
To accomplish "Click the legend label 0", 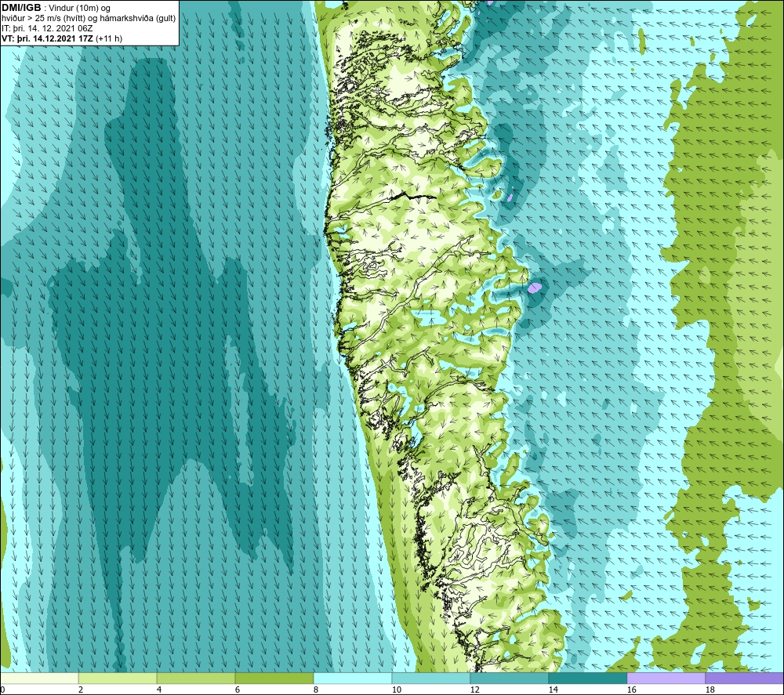I will [2, 690].
